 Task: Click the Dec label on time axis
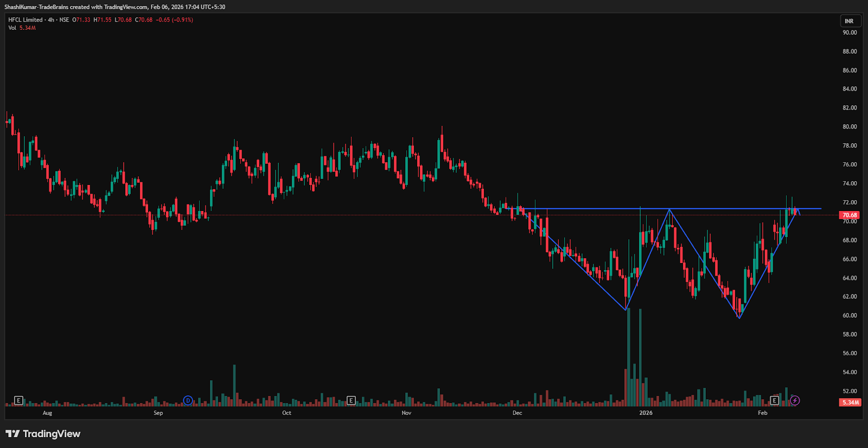click(517, 413)
